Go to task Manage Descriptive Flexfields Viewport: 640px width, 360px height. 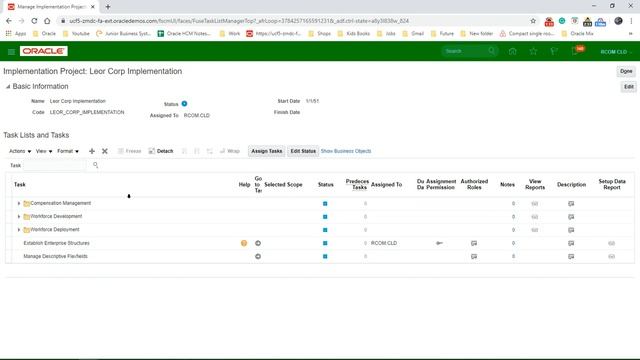point(258,256)
